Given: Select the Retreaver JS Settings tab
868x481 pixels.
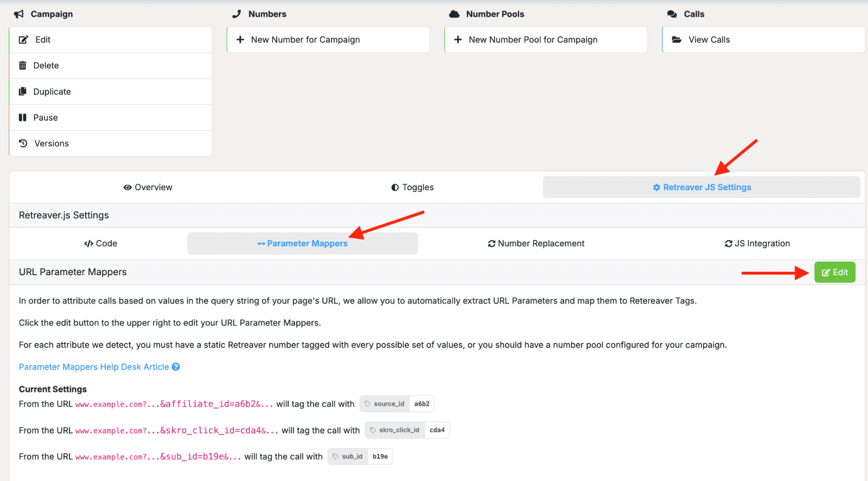Looking at the screenshot, I should [701, 187].
